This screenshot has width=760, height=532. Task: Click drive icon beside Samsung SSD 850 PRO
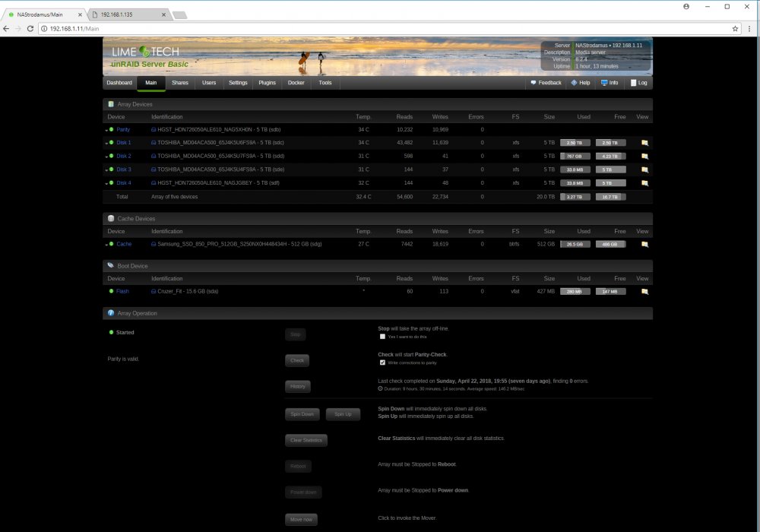154,244
